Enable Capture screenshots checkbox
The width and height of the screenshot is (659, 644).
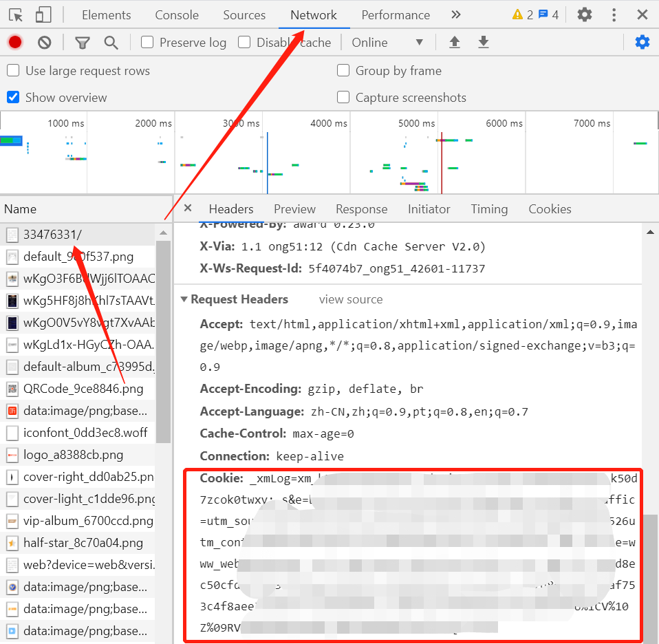pos(343,98)
